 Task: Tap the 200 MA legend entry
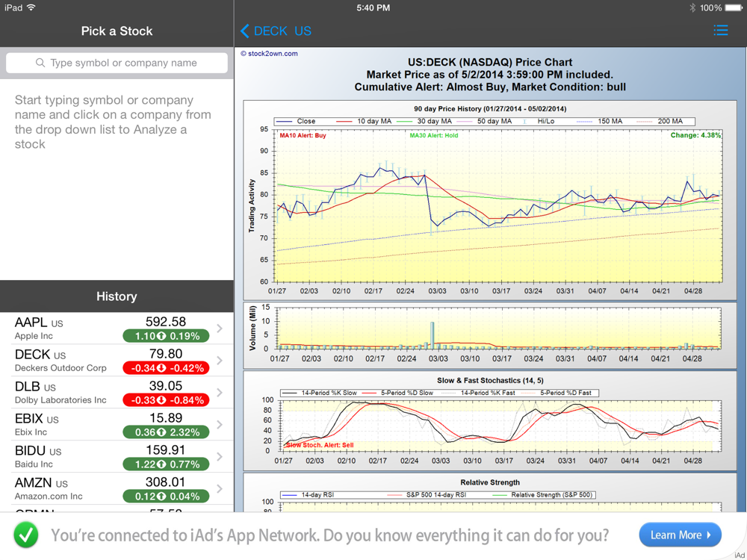click(660, 122)
